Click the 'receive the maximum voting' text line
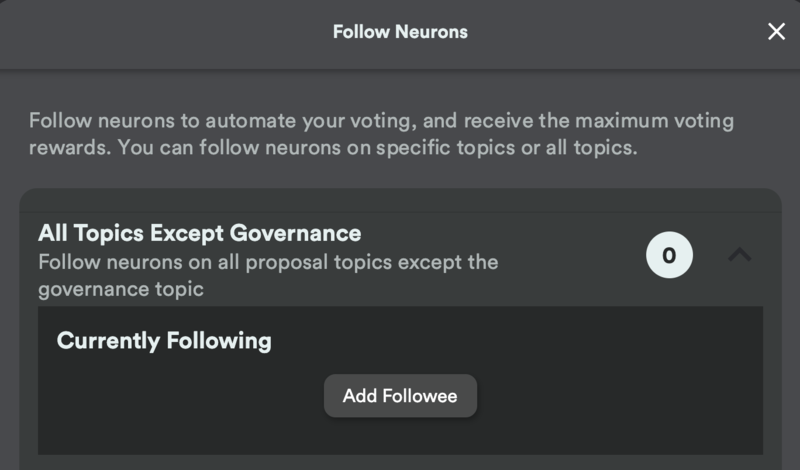The image size is (800, 470). click(599, 121)
